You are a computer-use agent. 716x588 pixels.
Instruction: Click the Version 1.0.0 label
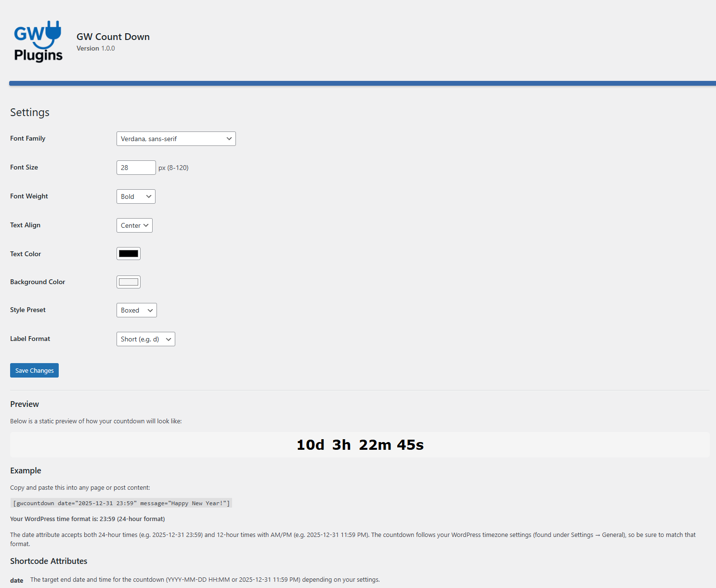(95, 48)
